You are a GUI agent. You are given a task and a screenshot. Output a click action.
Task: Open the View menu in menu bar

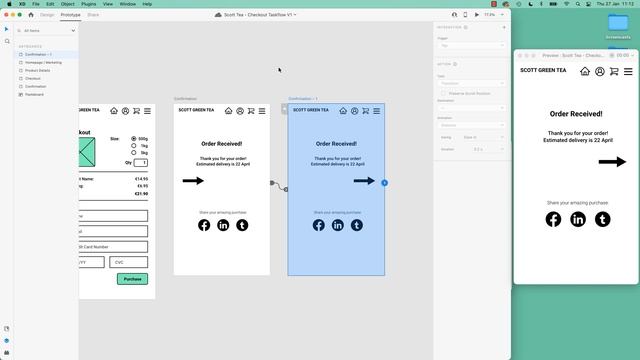click(108, 4)
